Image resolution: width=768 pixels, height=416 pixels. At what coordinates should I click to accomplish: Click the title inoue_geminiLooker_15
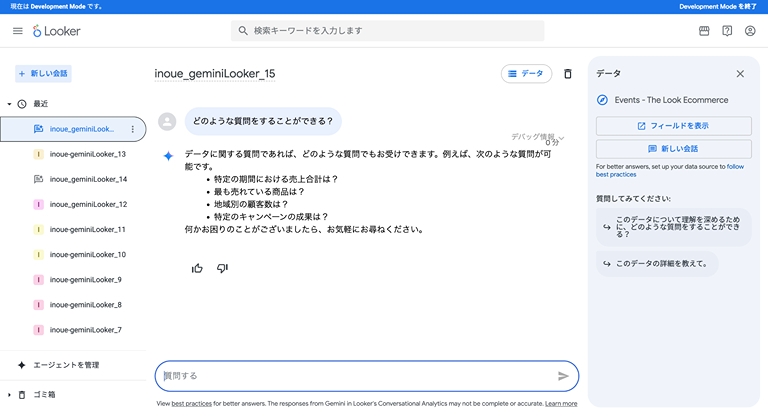click(215, 73)
